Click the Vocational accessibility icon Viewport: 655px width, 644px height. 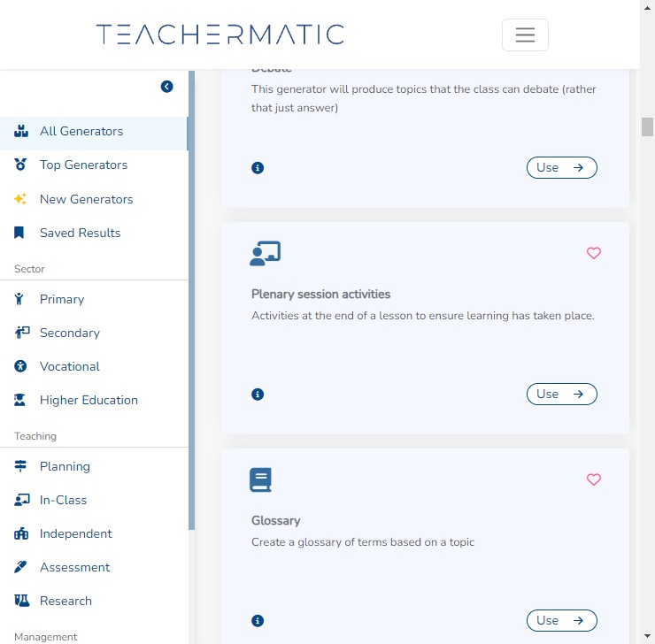[x=20, y=366]
